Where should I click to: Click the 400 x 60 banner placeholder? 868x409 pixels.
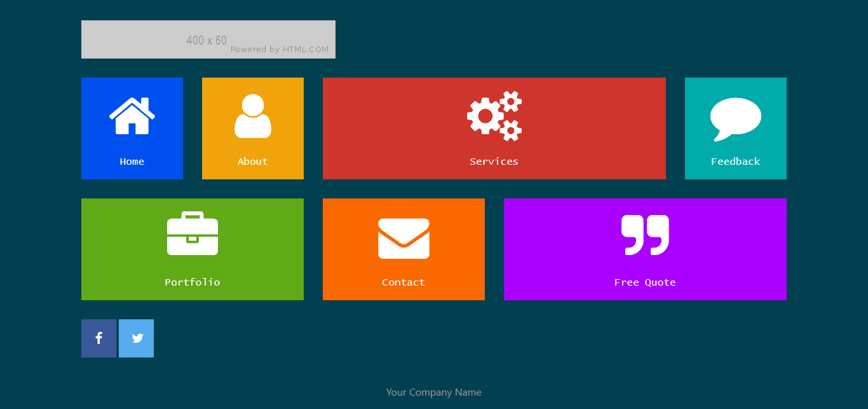point(207,39)
